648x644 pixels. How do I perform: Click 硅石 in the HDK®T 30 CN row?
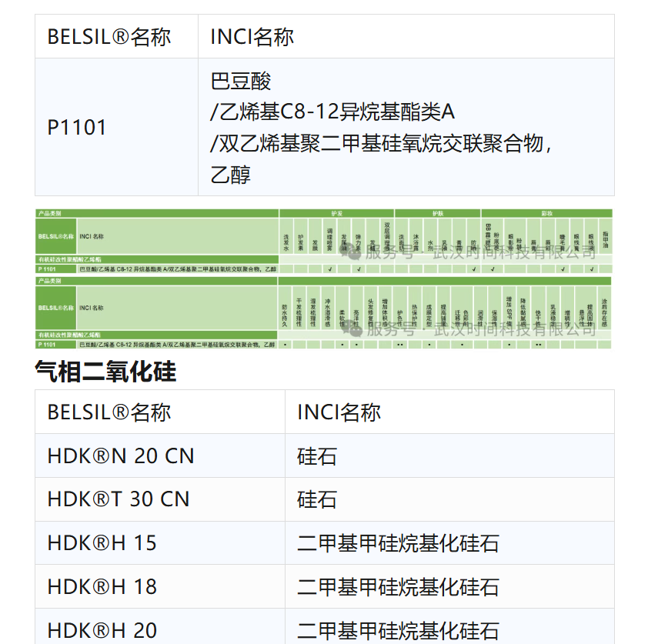tap(317, 499)
